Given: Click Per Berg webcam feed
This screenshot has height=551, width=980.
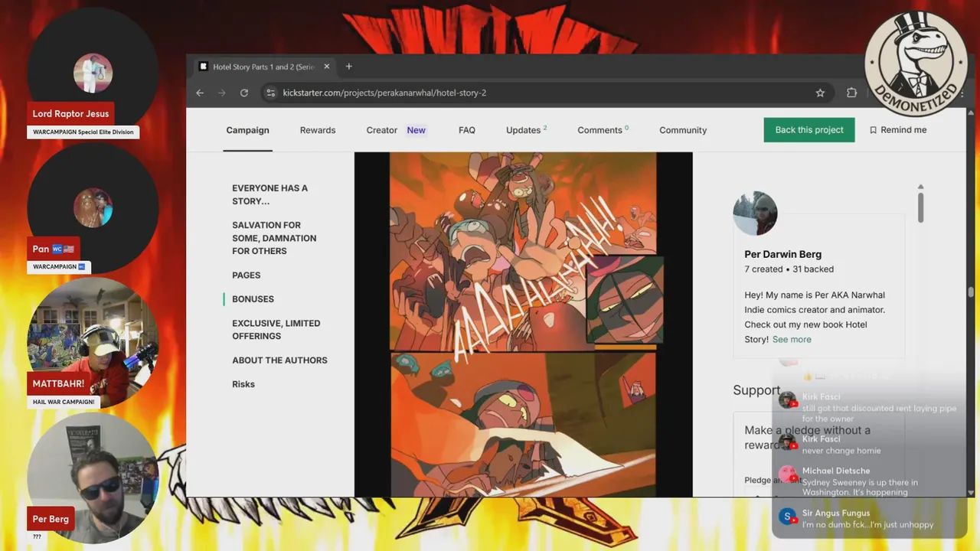Looking at the screenshot, I should tap(93, 477).
